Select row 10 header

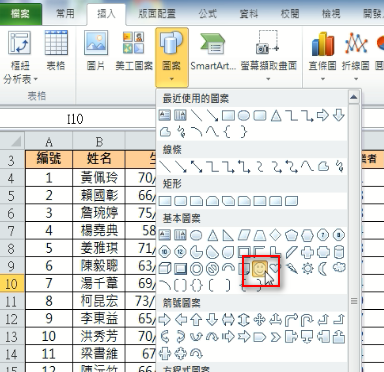pyautogui.click(x=12, y=284)
